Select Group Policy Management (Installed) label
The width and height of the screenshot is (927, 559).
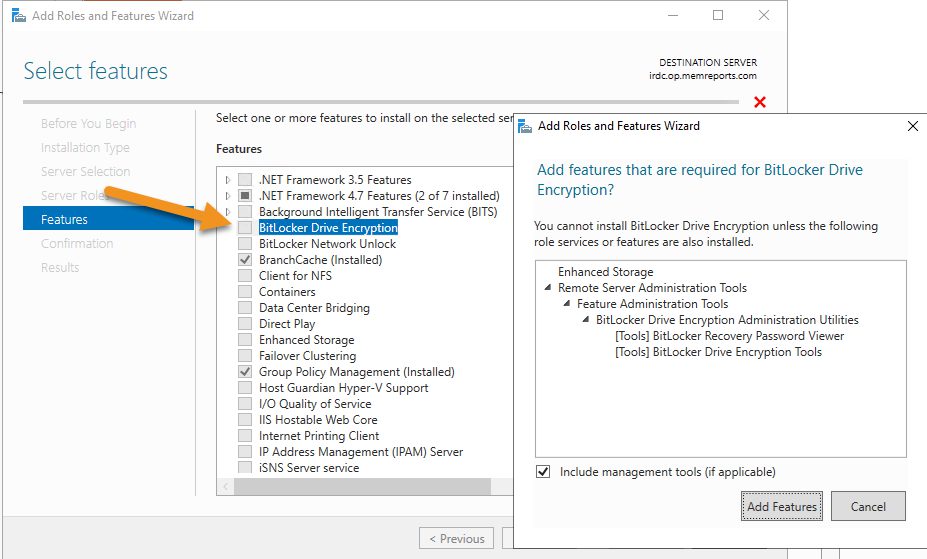click(356, 372)
